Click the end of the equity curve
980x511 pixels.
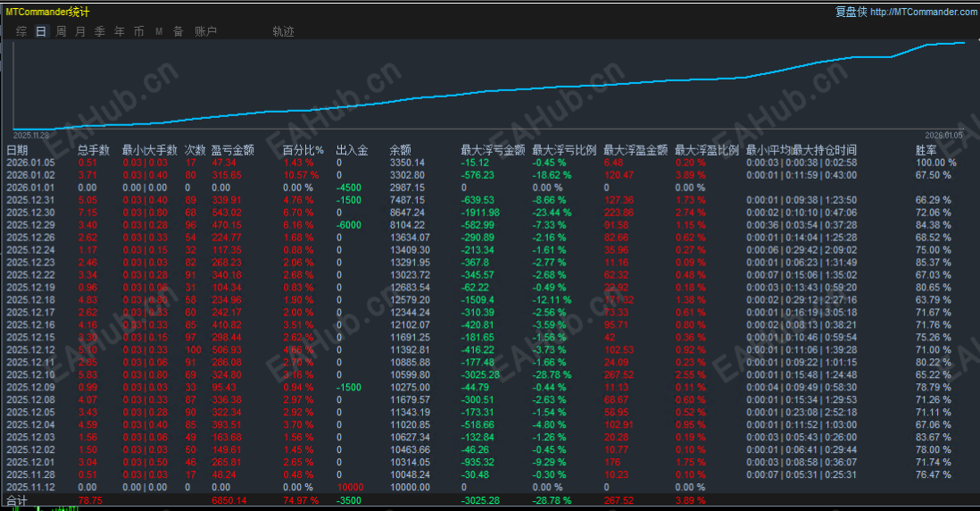click(x=963, y=43)
